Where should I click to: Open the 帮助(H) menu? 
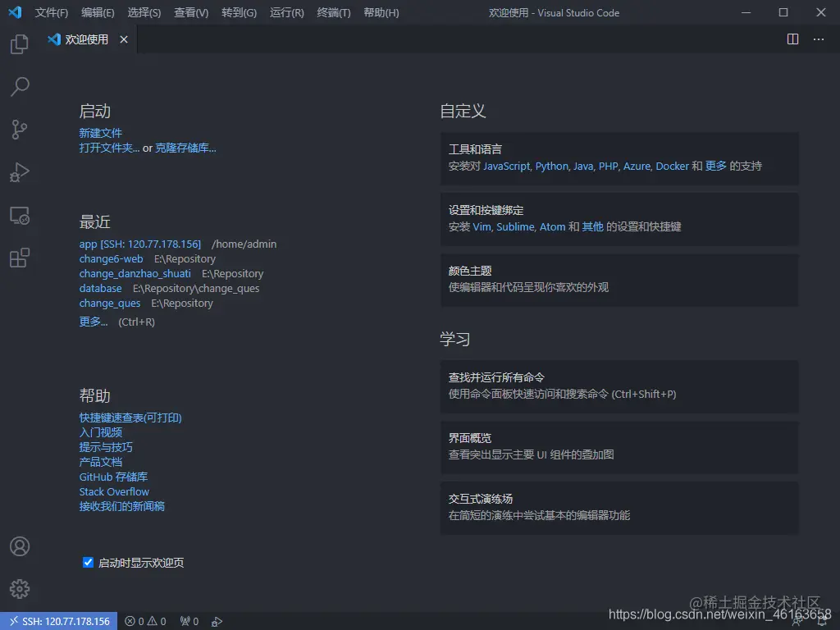(x=381, y=13)
